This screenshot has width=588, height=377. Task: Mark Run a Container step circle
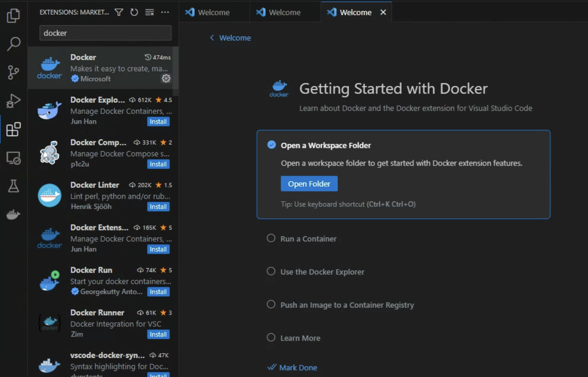coord(271,238)
